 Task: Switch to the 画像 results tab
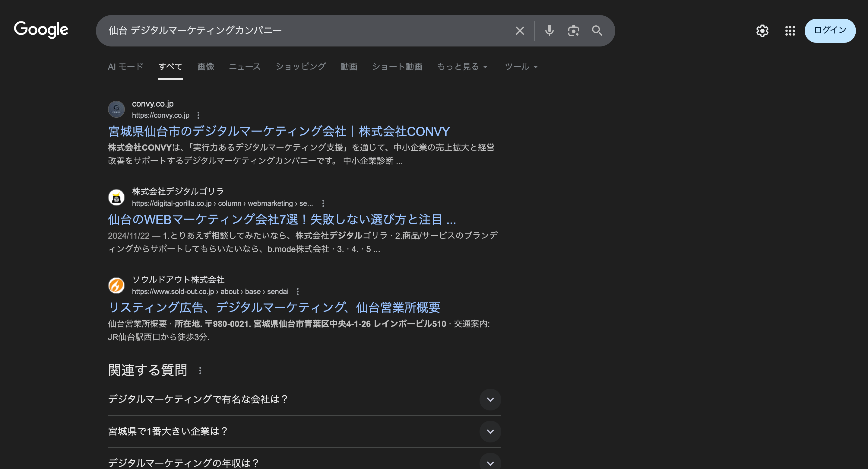[x=206, y=66]
